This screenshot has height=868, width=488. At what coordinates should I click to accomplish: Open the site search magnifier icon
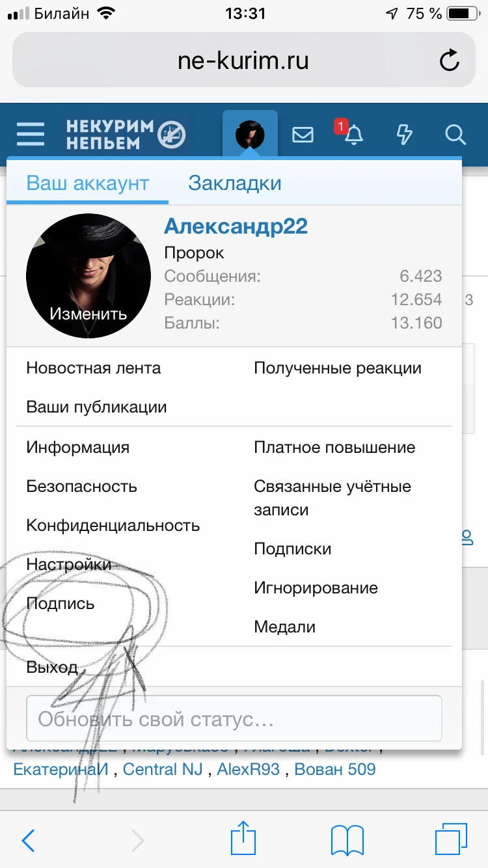(x=455, y=135)
